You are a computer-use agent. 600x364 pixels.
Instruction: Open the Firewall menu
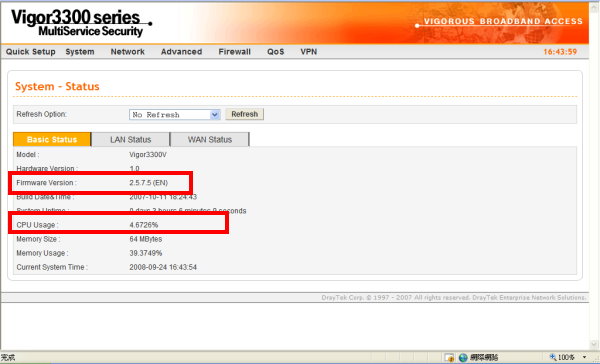[x=235, y=52]
